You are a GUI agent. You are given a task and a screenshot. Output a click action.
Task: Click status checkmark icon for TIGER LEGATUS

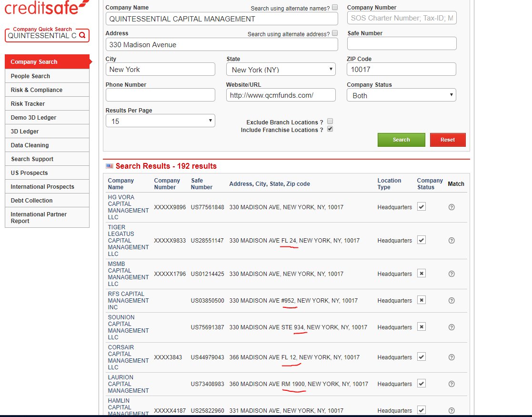pos(422,240)
